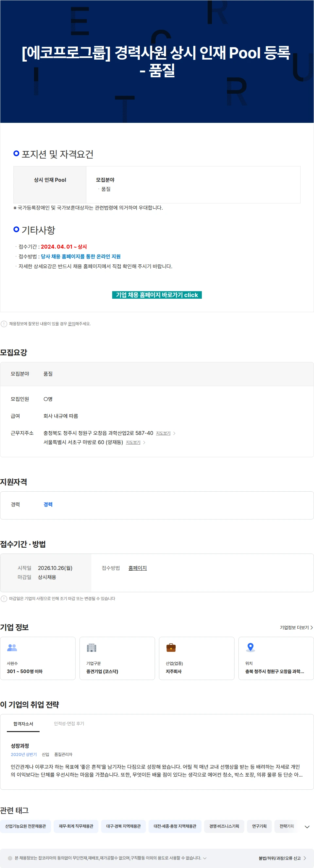Open 지도보기 for the 충청북도 청주시 address

click(x=163, y=433)
